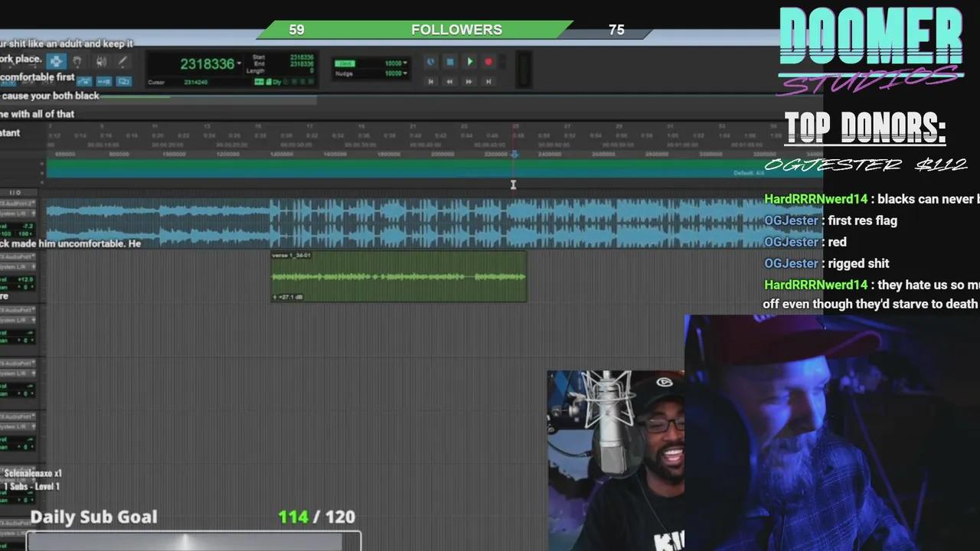Click the OGJESTER $112 top donor entry
980x551 pixels.
(866, 165)
